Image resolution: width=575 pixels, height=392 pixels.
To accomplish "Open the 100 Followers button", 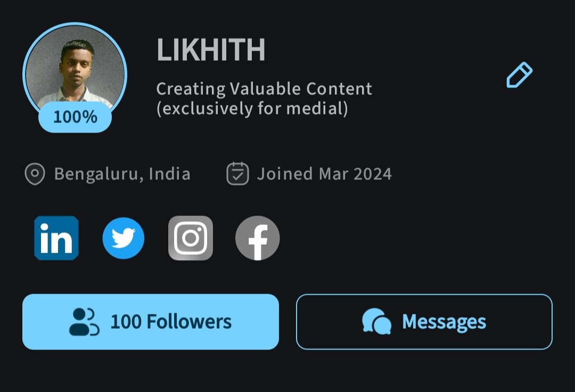I will click(x=151, y=322).
